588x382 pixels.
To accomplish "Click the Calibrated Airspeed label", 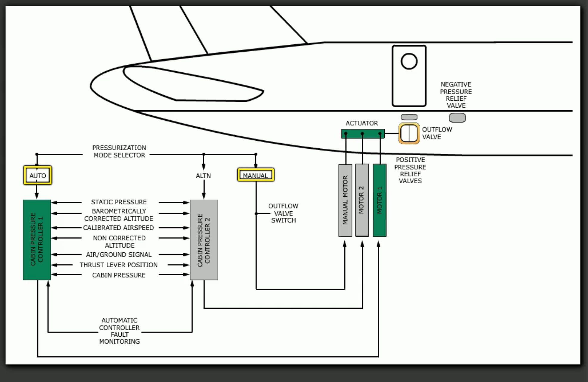I will click(118, 228).
